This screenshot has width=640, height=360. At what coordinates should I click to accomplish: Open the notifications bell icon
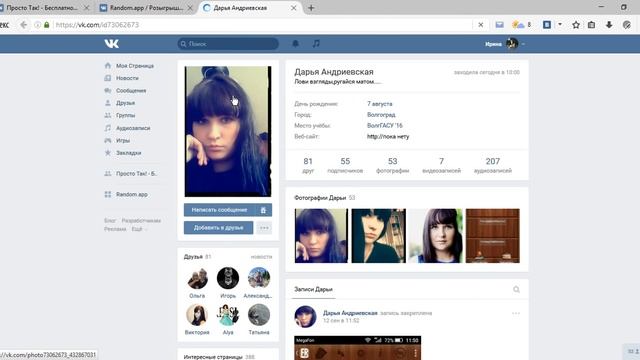pos(296,43)
